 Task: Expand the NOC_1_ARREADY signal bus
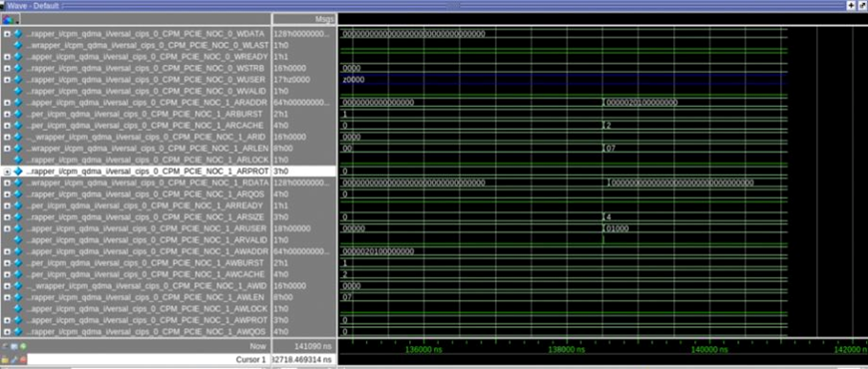click(7, 205)
